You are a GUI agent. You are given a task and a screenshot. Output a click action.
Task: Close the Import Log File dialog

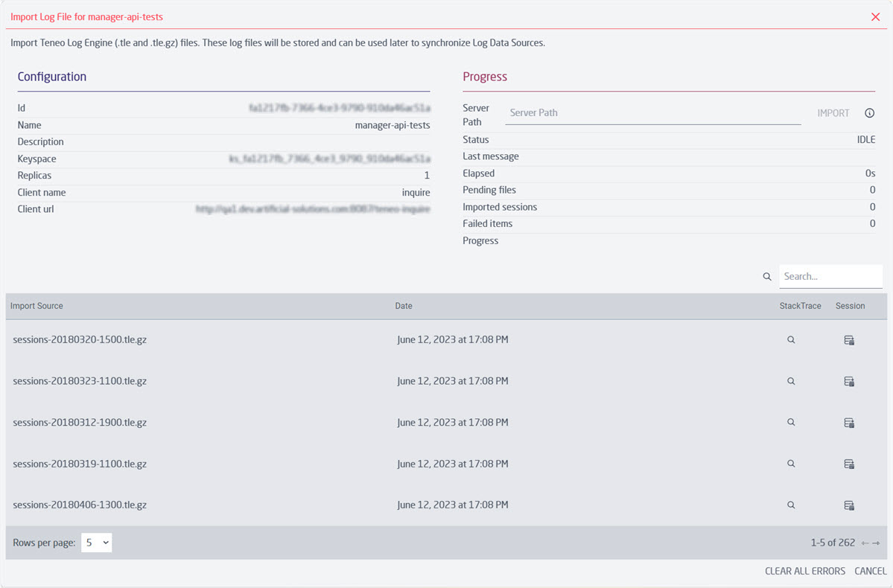(875, 16)
